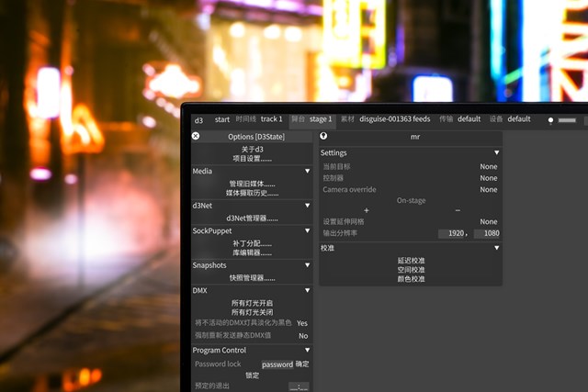Collapse the SockPuppet section

click(307, 230)
